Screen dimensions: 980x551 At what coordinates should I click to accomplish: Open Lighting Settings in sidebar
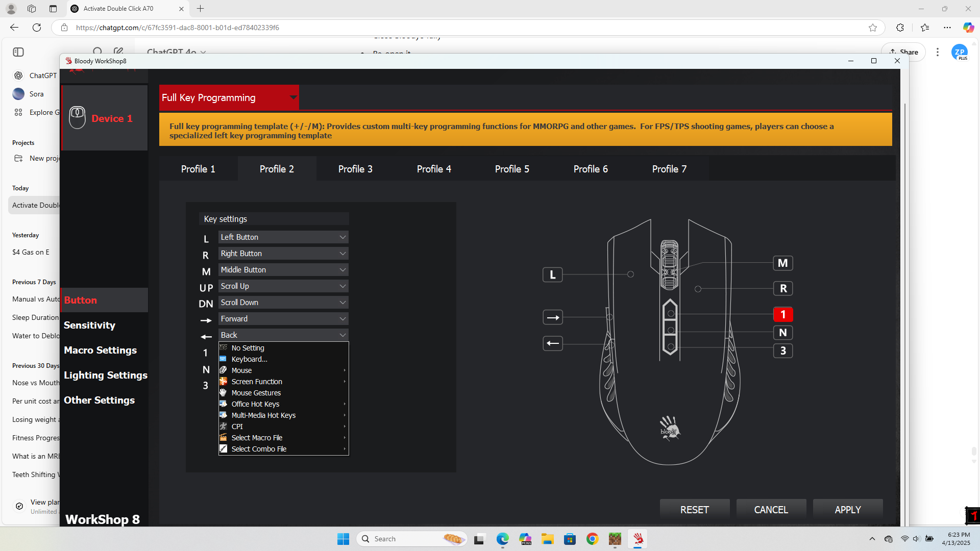tap(105, 375)
